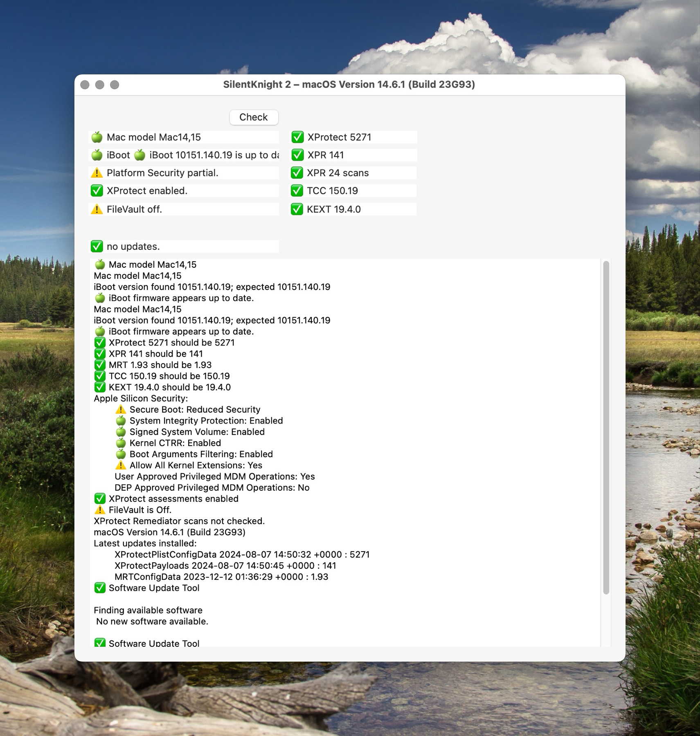This screenshot has height=736, width=700.
Task: Click the XProtect 5271 field text
Action: [x=339, y=137]
